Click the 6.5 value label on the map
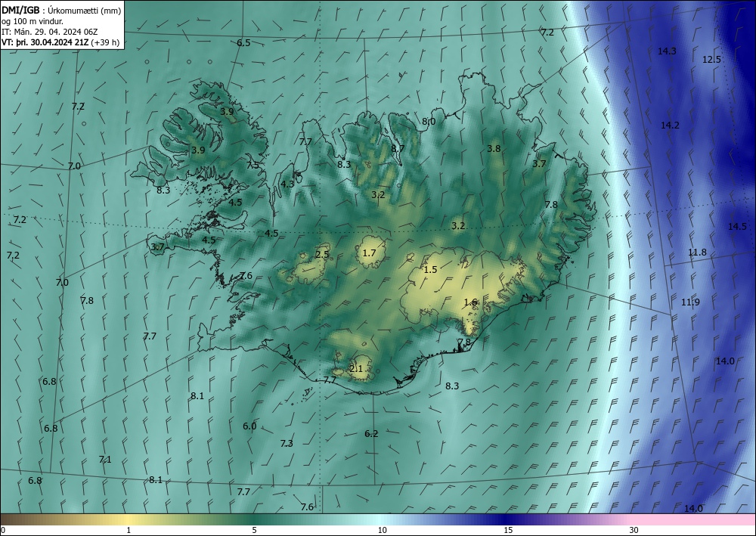 (243, 43)
